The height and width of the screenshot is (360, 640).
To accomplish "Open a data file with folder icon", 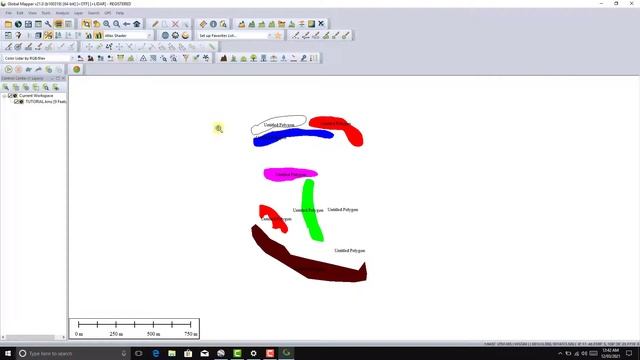I will pos(8,24).
